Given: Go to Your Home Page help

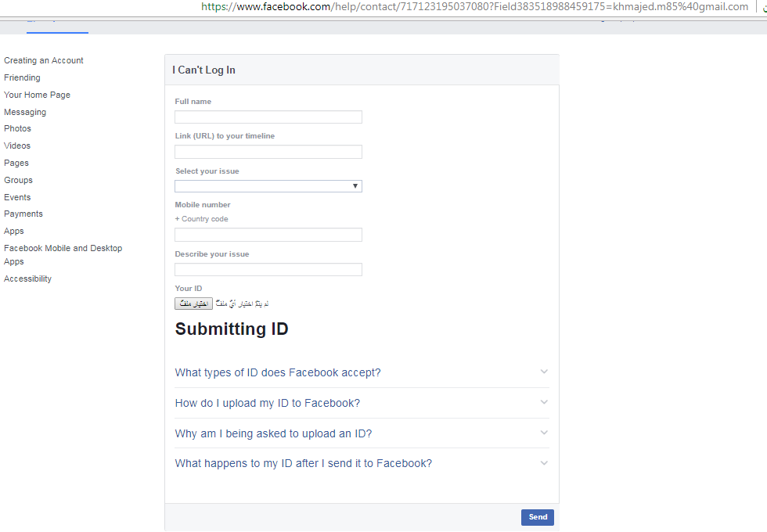Looking at the screenshot, I should (x=38, y=95).
